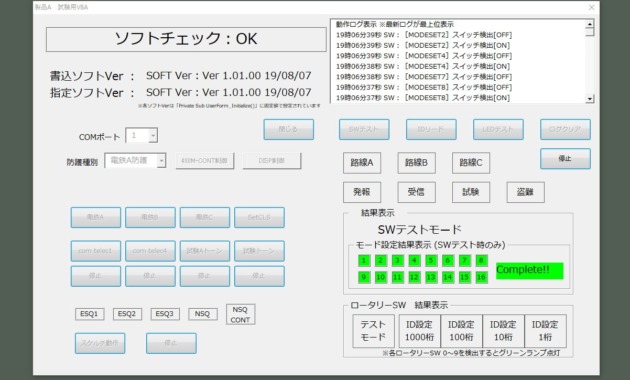Click the LEDテスト button
This screenshot has height=380, width=630.
click(x=498, y=129)
